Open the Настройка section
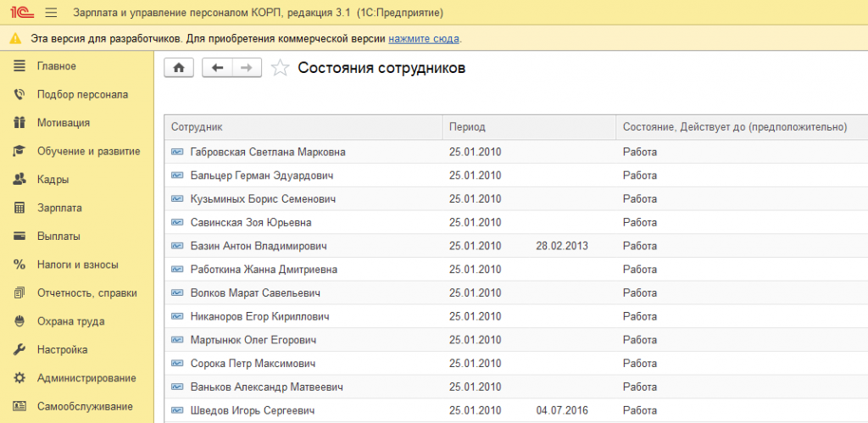 click(62, 349)
